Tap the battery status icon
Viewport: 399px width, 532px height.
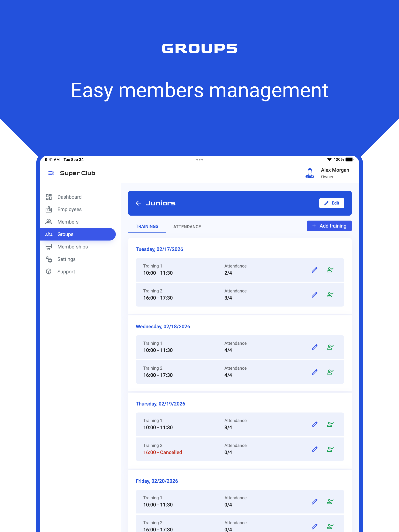[x=350, y=160]
